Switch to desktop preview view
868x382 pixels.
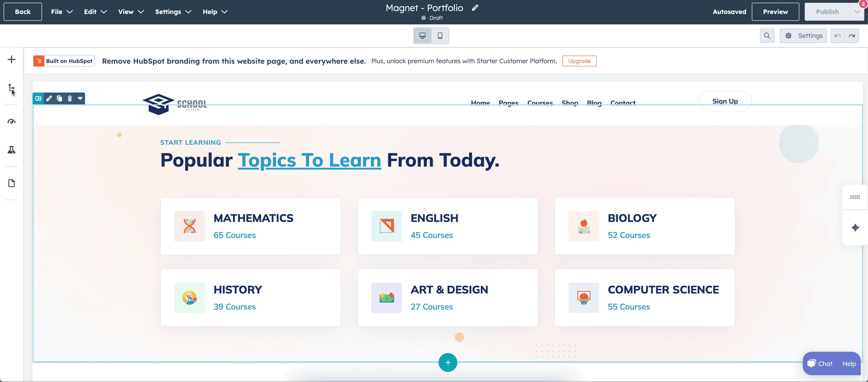tap(422, 36)
